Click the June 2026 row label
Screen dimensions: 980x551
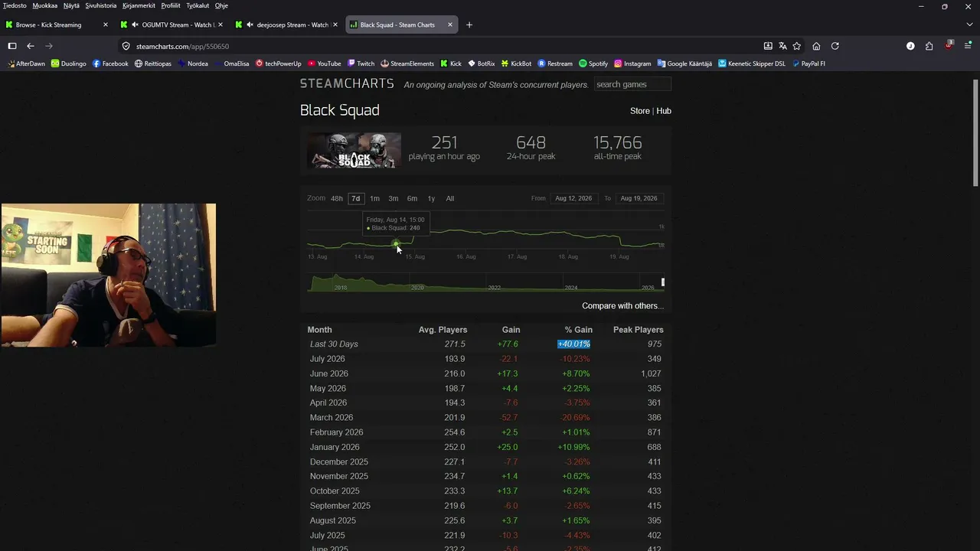[x=329, y=373]
